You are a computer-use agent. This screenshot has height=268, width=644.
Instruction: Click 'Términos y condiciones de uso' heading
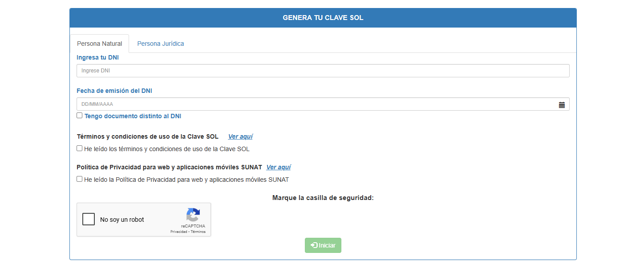tap(148, 136)
